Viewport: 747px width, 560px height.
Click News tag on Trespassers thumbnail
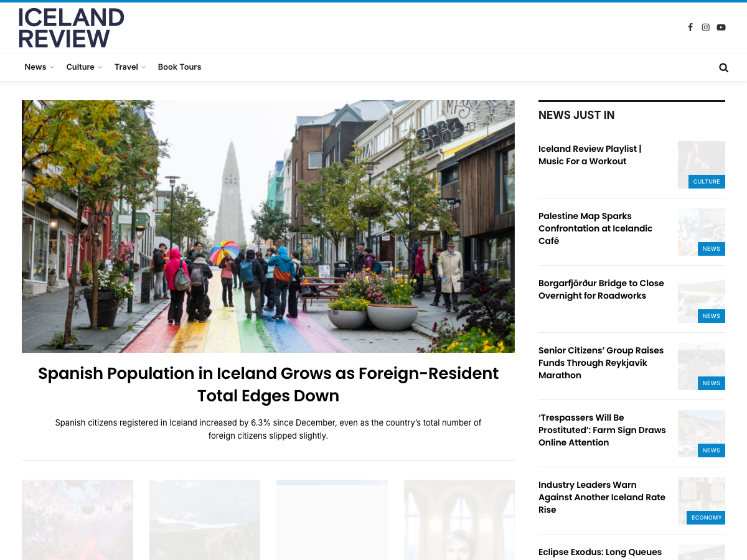pos(712,450)
